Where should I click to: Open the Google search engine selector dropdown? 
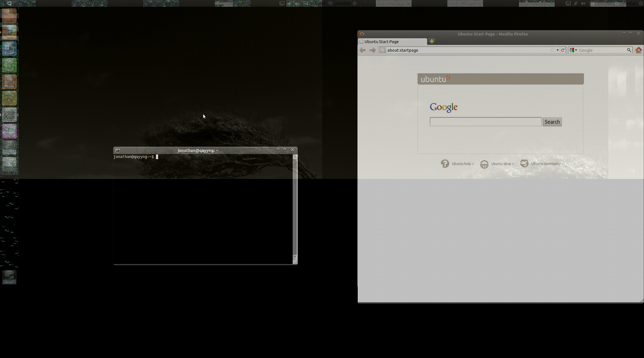pos(573,50)
